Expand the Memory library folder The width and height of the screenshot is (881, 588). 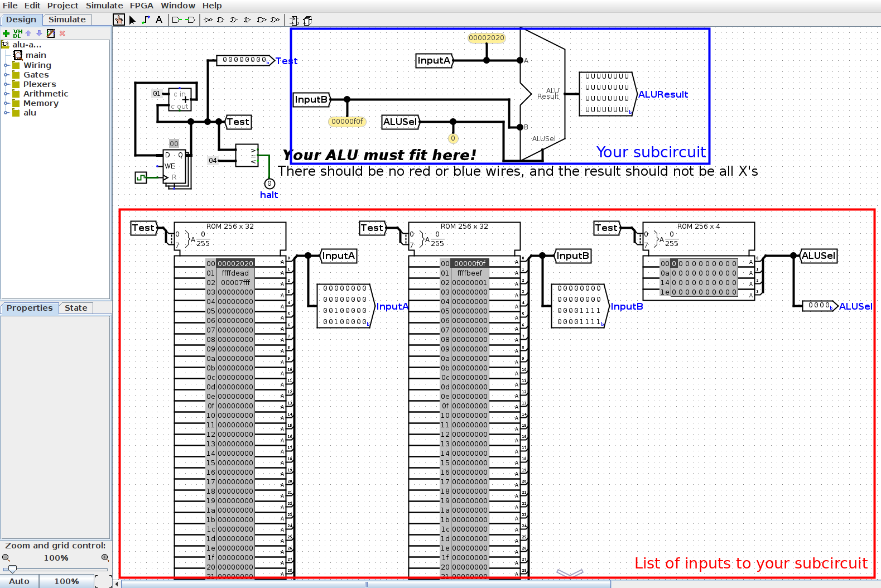click(x=7, y=103)
